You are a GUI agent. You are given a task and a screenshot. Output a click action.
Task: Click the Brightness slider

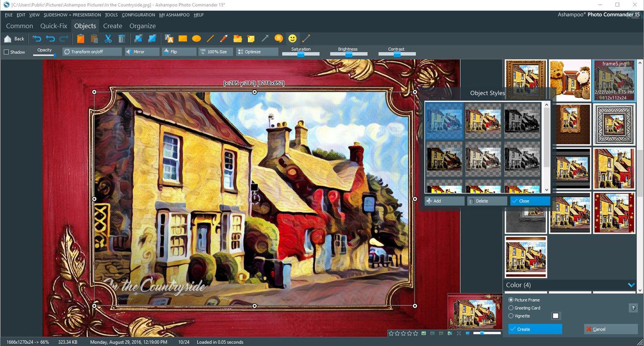tap(348, 54)
